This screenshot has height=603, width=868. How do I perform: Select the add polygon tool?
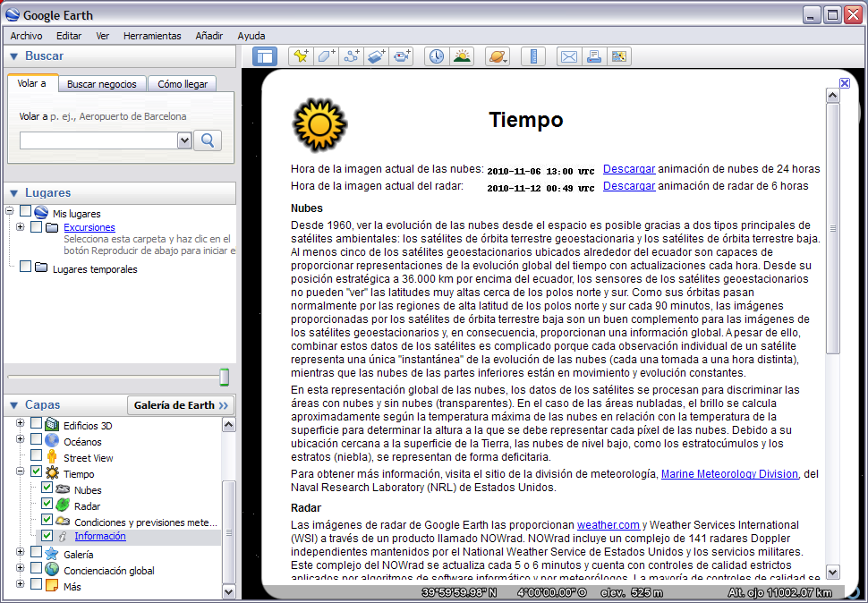pyautogui.click(x=326, y=56)
